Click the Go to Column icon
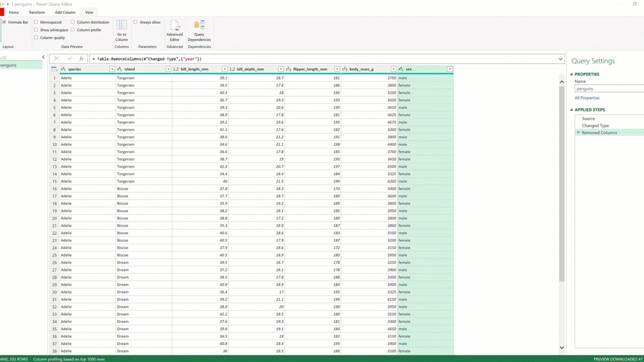The image size is (644, 362). click(122, 26)
